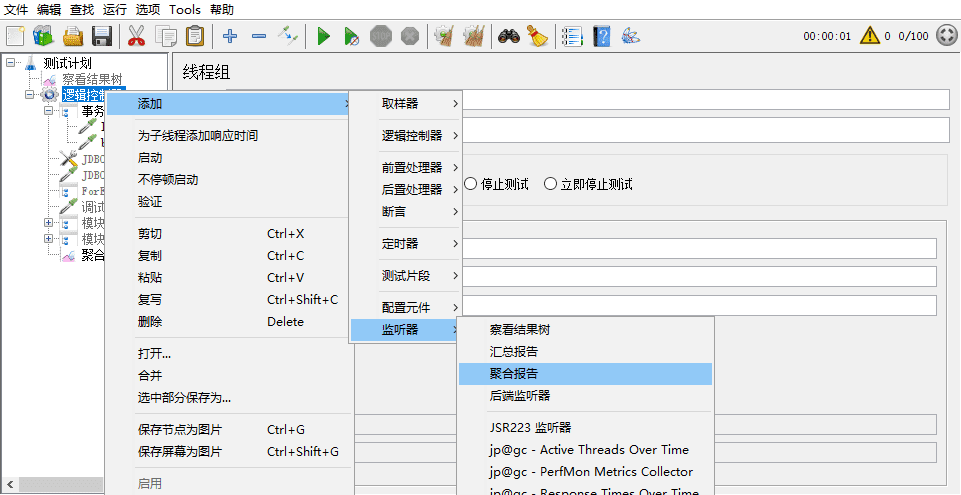Click 不停顿启动 in the context menu
Viewport: 961px width, 495px height.
230,180
